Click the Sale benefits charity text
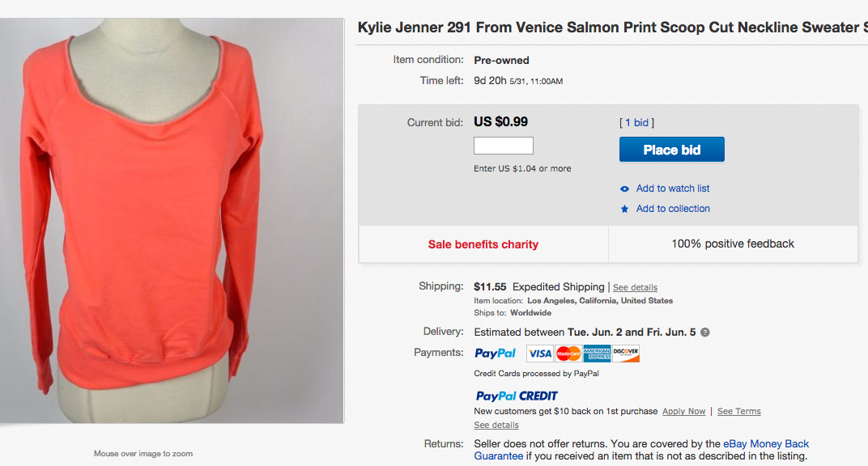Screen dimensions: 868x466 (x=483, y=244)
